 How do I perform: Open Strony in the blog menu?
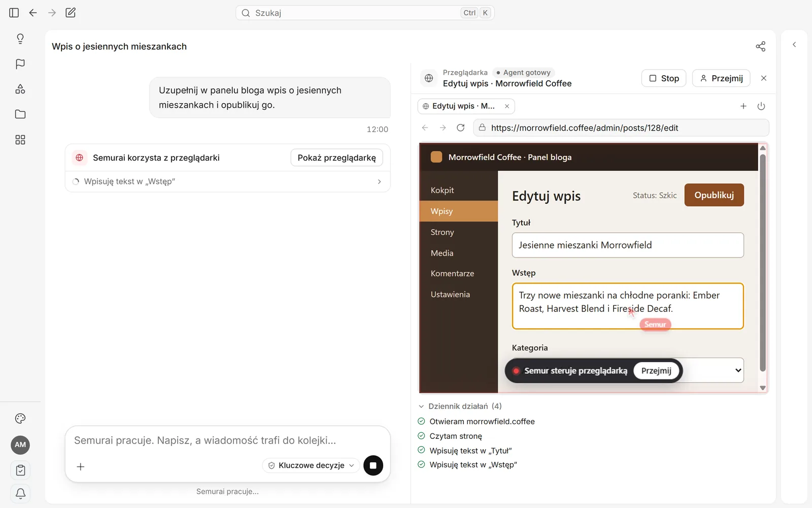459,232
